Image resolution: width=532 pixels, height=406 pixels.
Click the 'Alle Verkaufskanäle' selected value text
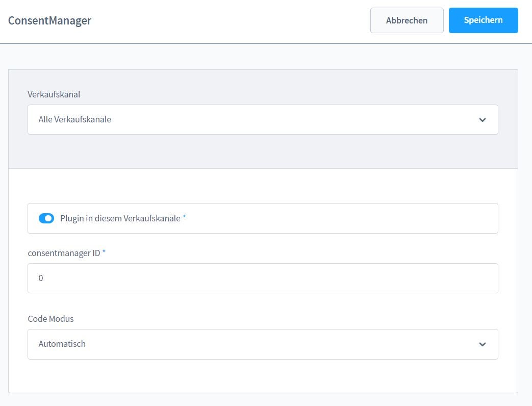[74, 119]
